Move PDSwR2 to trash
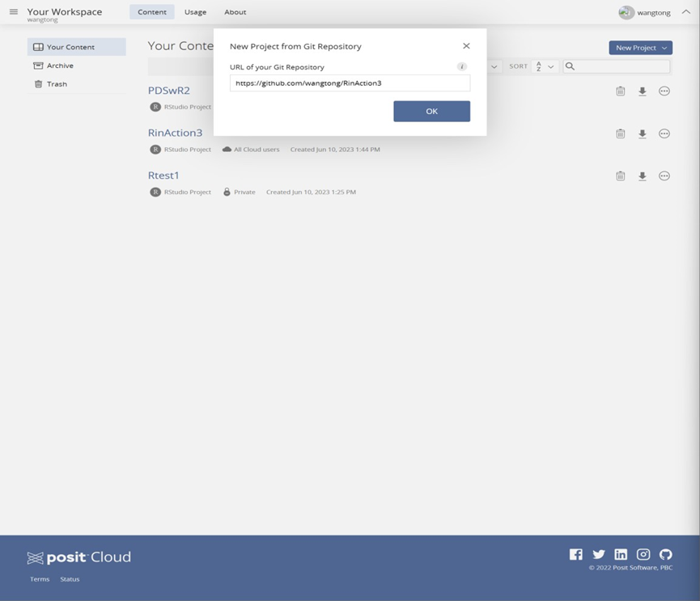This screenshot has width=700, height=601. [620, 91]
